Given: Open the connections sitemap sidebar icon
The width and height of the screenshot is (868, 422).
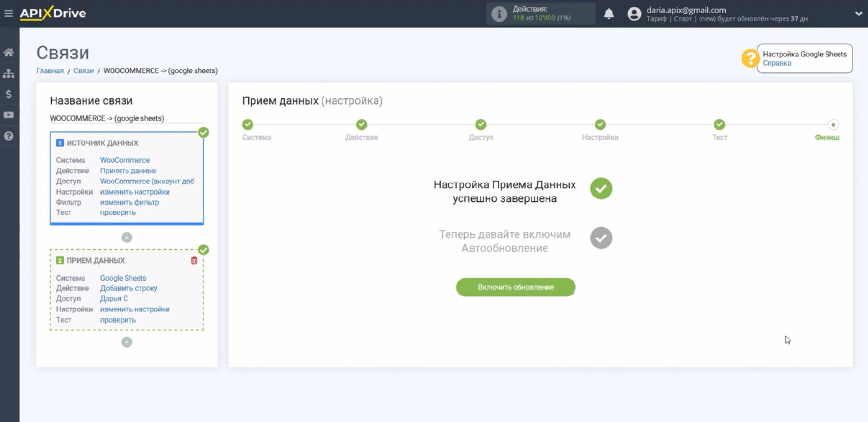Looking at the screenshot, I should click(x=9, y=73).
